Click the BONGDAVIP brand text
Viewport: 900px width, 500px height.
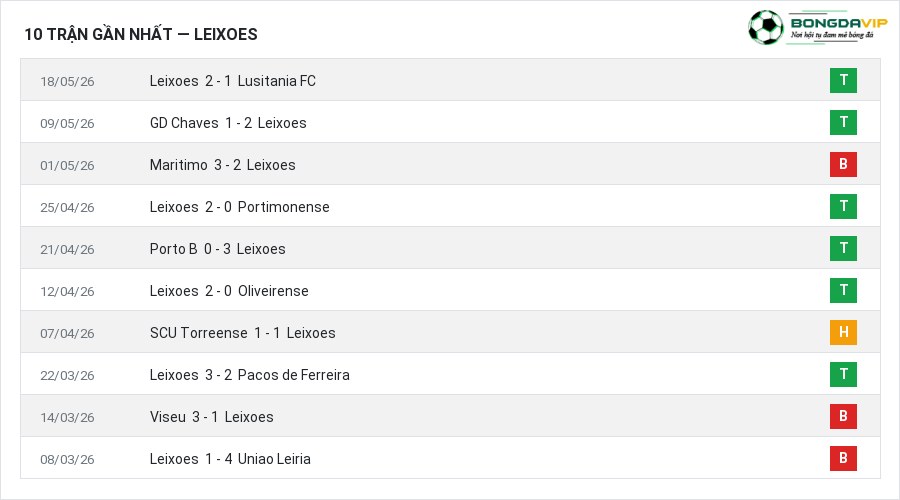[x=839, y=23]
